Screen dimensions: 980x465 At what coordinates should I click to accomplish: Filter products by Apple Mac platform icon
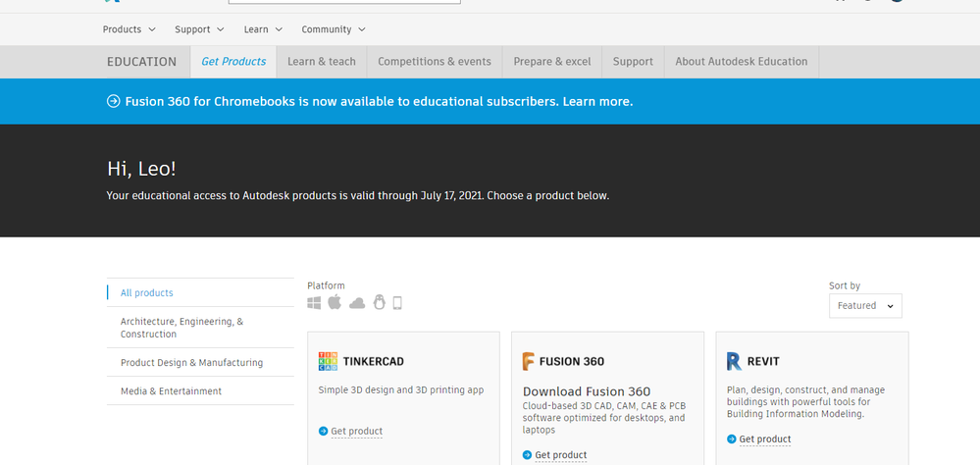335,302
